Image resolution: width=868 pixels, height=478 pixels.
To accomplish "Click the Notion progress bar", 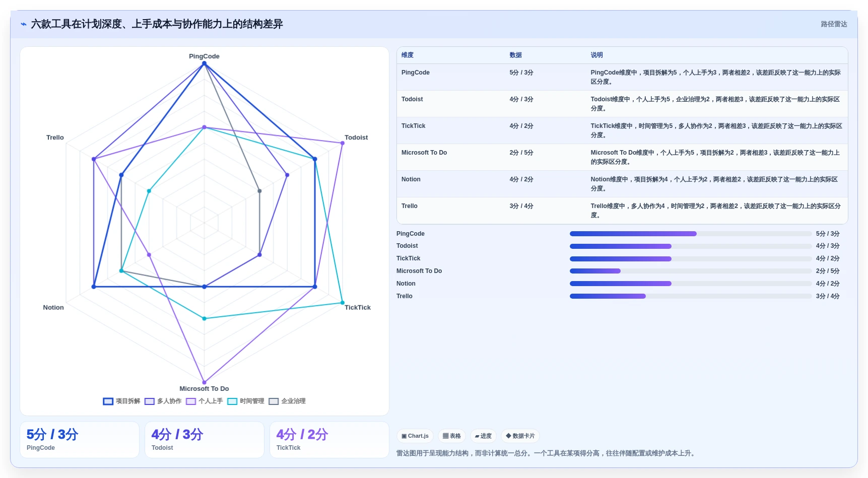I will [691, 284].
